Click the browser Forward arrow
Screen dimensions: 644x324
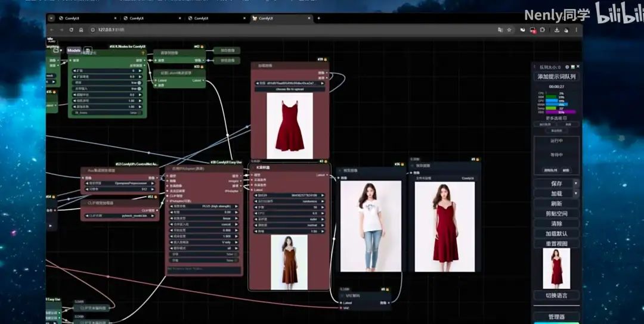[61, 30]
